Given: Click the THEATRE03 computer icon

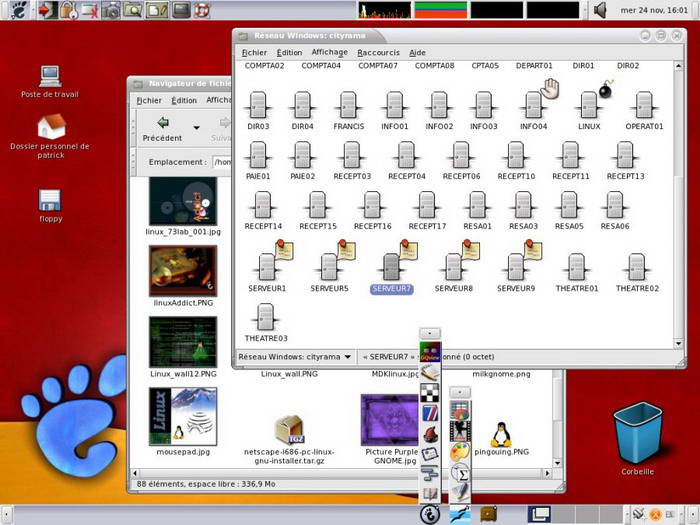Looking at the screenshot, I should (265, 317).
